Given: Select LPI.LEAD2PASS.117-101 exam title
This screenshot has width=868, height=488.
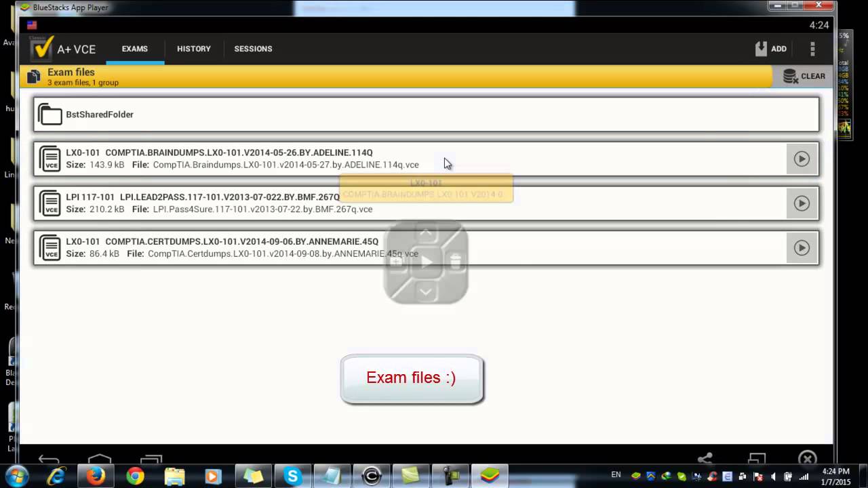Looking at the screenshot, I should click(x=230, y=197).
